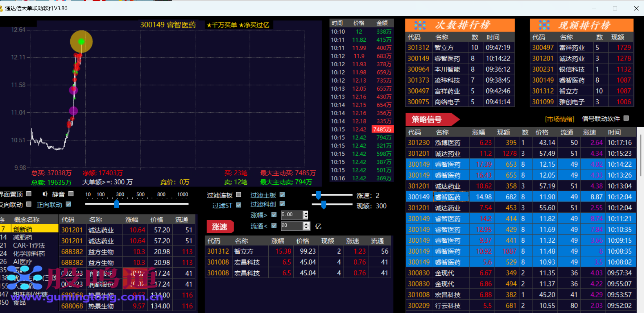The image size is (644, 313).
Task: Select 化学原料药 in the concept list
Action: pos(29,254)
